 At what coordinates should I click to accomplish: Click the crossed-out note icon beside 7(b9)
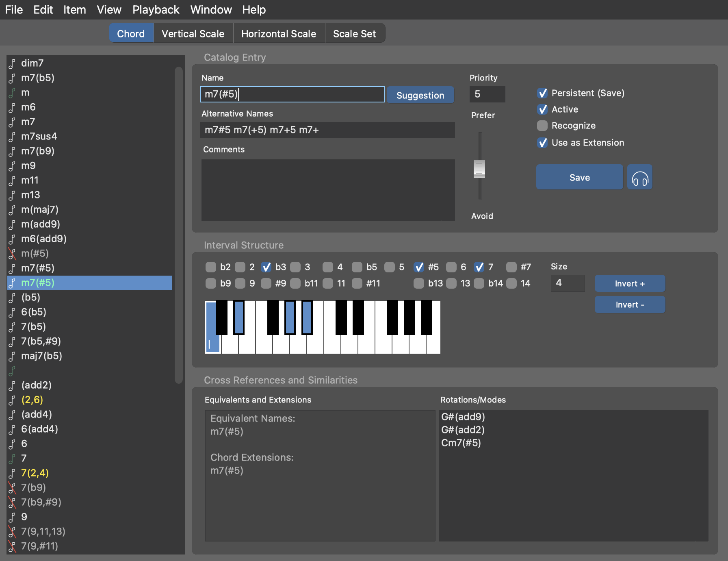12,488
